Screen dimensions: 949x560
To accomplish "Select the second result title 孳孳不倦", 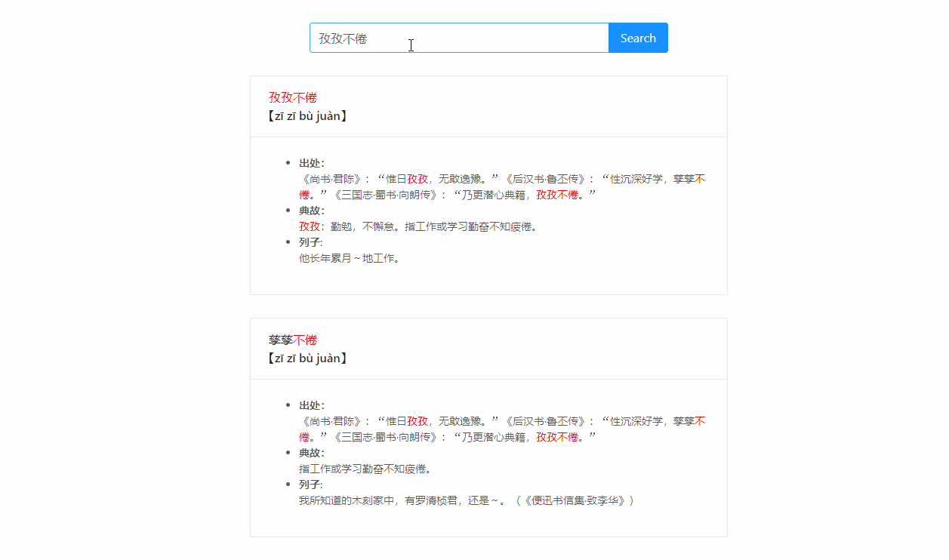I will (293, 340).
